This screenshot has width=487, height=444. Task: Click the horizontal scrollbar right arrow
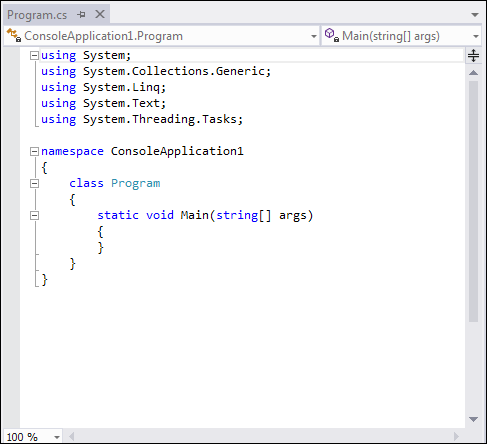click(456, 436)
